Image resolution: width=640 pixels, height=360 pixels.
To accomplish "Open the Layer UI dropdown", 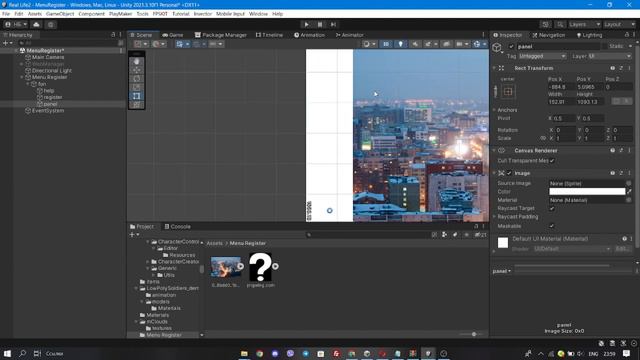I will pyautogui.click(x=610, y=56).
